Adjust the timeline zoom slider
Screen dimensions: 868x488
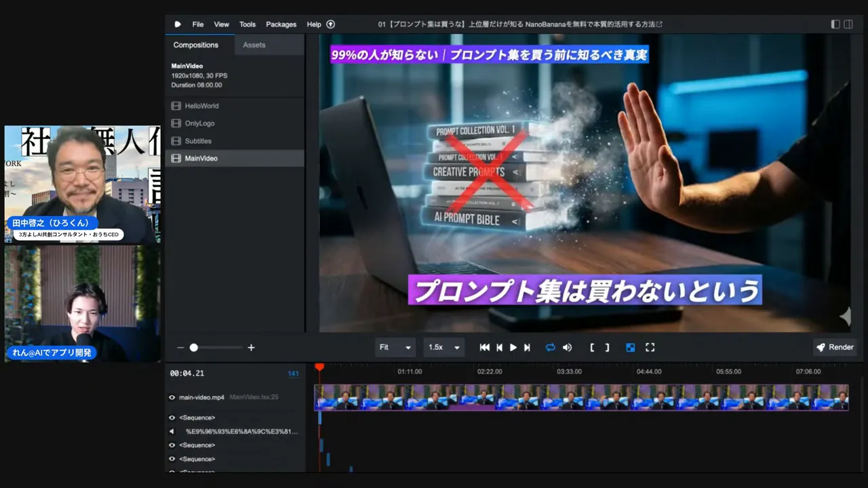(x=194, y=347)
